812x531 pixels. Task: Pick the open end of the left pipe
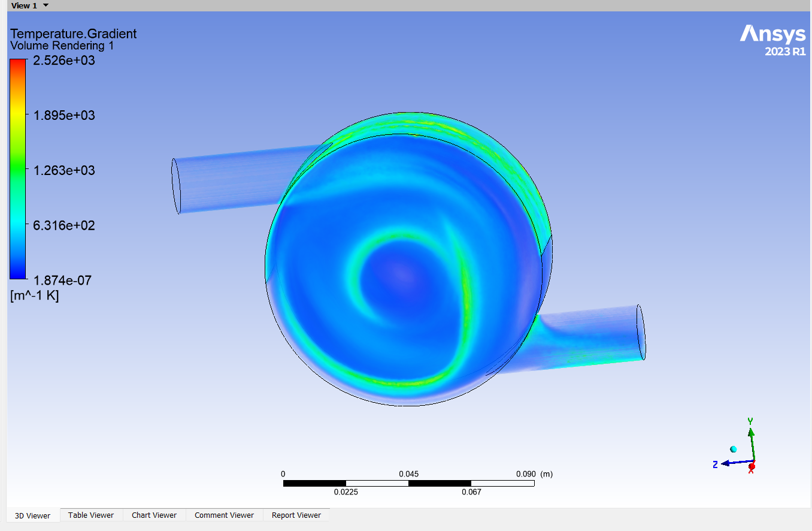coord(176,186)
